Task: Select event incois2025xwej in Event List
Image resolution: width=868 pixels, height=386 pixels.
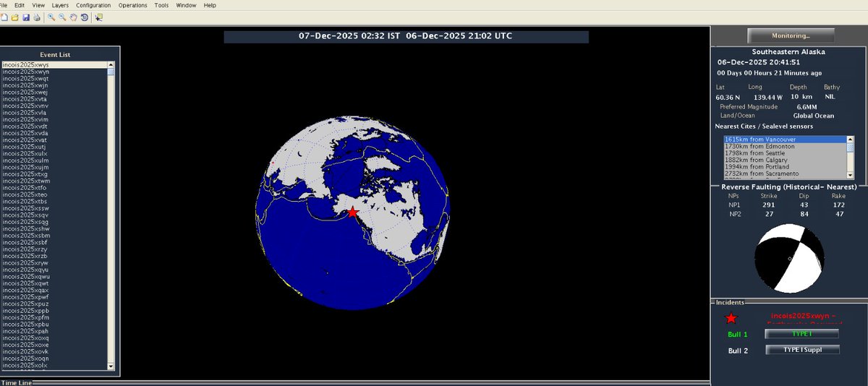Action: (x=54, y=93)
